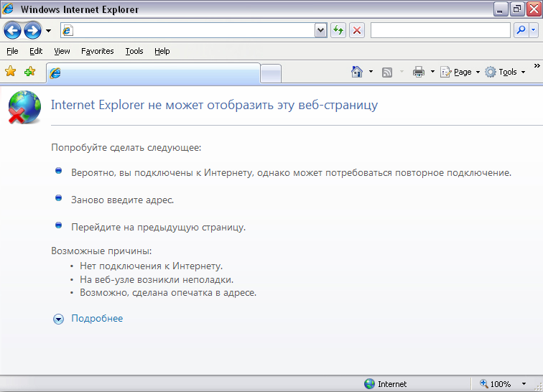This screenshot has height=392, width=543.
Task: Click text 'Заново введите адрес.'
Action: (x=123, y=200)
